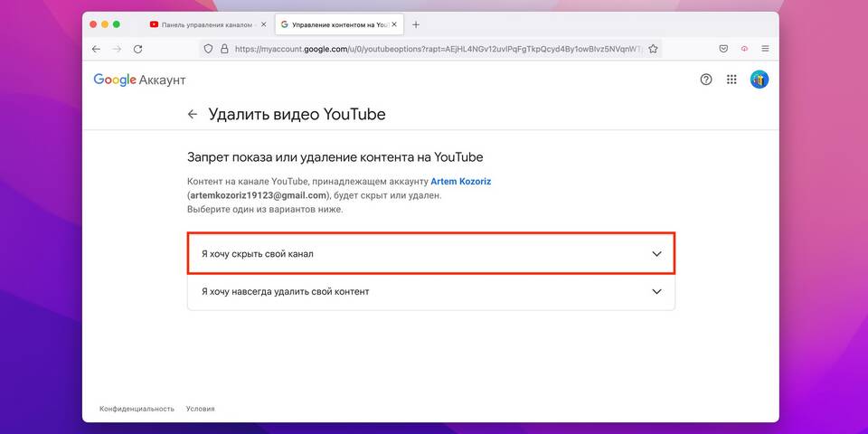Bookmark this page with the star icon
Screen dimensions: 868x434
tap(653, 49)
